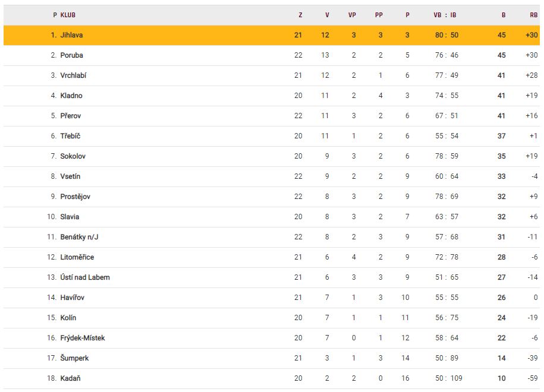Viewport: 544px width, 392px height.
Task: Click the Kladno team name
Action: [x=71, y=96]
